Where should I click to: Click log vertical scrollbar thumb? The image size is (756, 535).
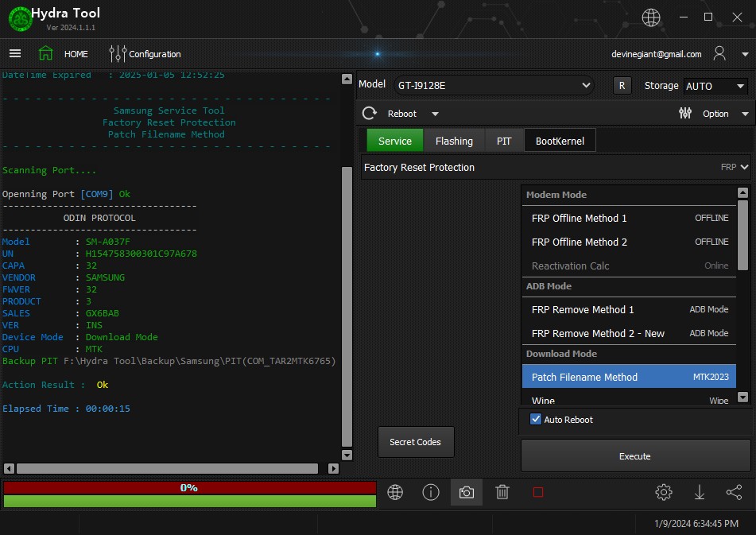tap(347, 307)
